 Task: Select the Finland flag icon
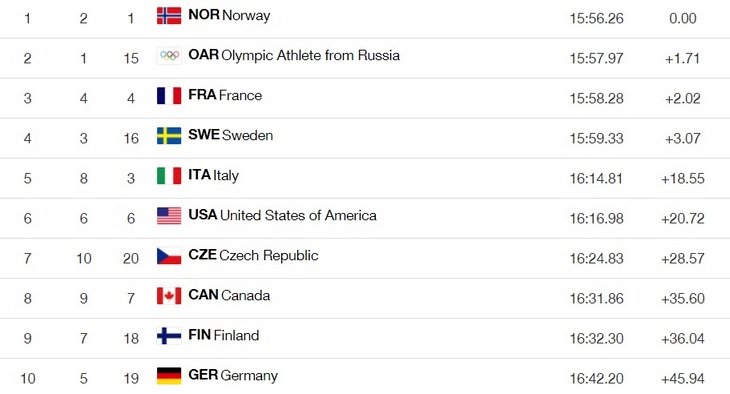[x=169, y=336]
